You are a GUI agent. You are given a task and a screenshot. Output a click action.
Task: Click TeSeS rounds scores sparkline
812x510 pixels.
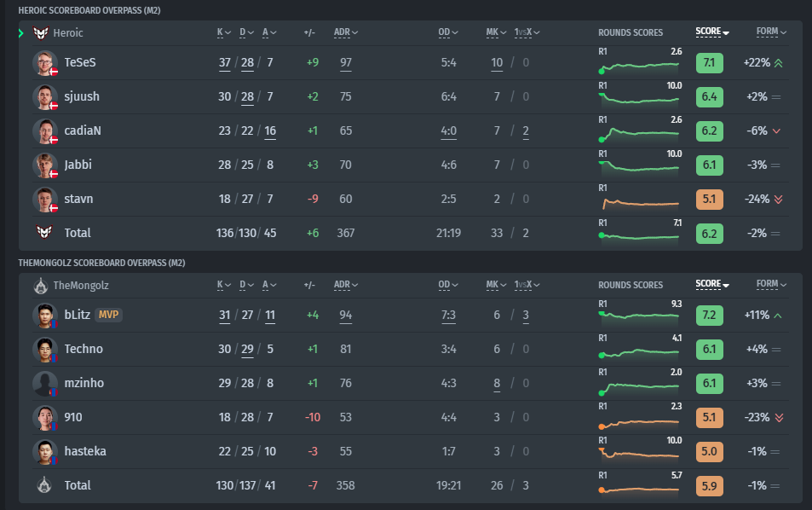click(640, 62)
